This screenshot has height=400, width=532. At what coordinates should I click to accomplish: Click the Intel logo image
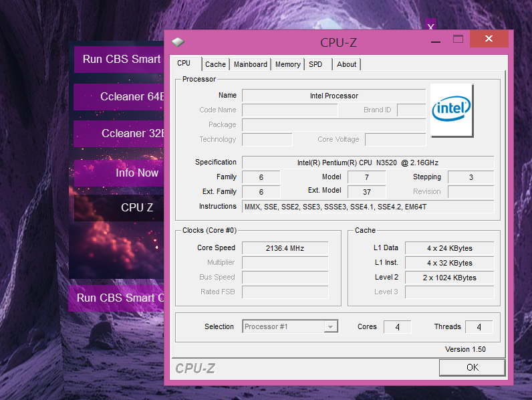452,110
